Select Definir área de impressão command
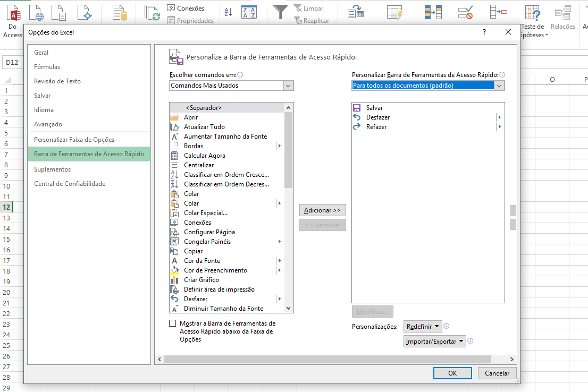The image size is (588, 392). [x=226, y=289]
